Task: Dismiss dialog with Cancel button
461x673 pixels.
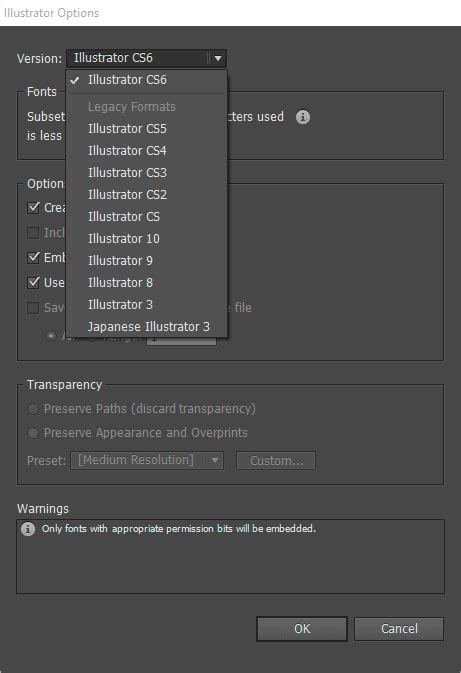Action: [x=399, y=629]
